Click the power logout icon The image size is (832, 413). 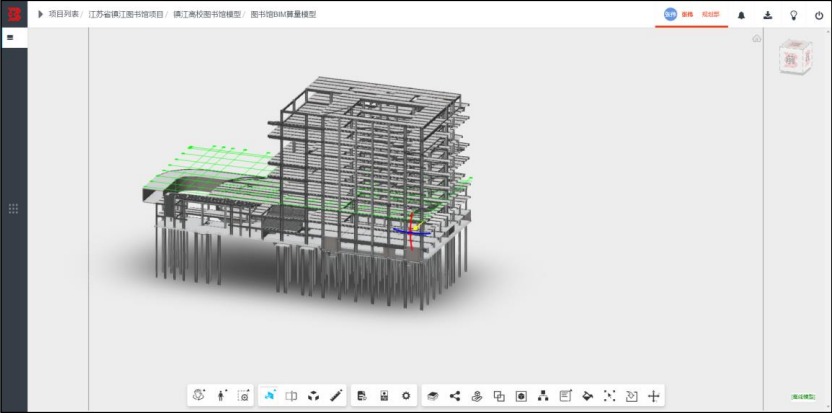point(819,15)
